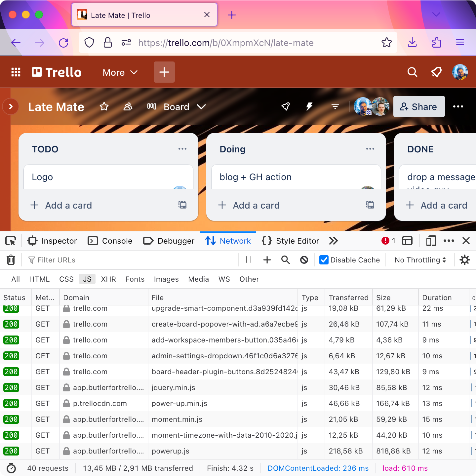
Task: Uncheck the Disable Cache checkbox
Action: (324, 260)
